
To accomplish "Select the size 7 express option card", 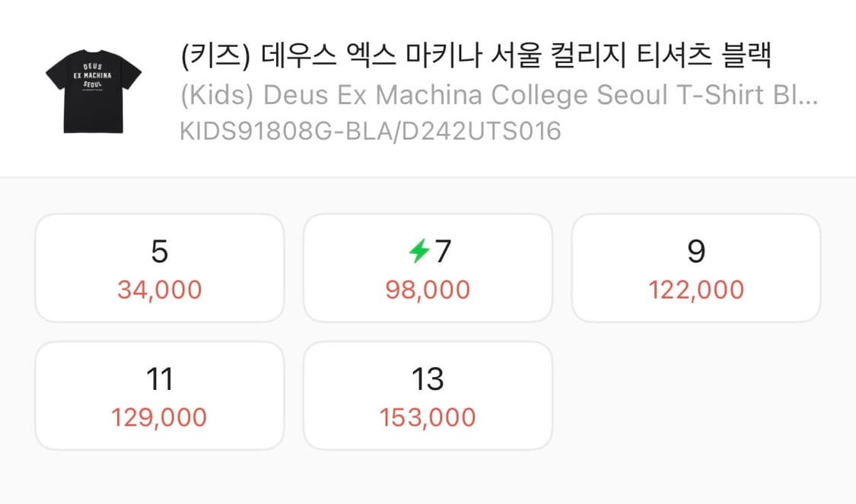I will [428, 268].
